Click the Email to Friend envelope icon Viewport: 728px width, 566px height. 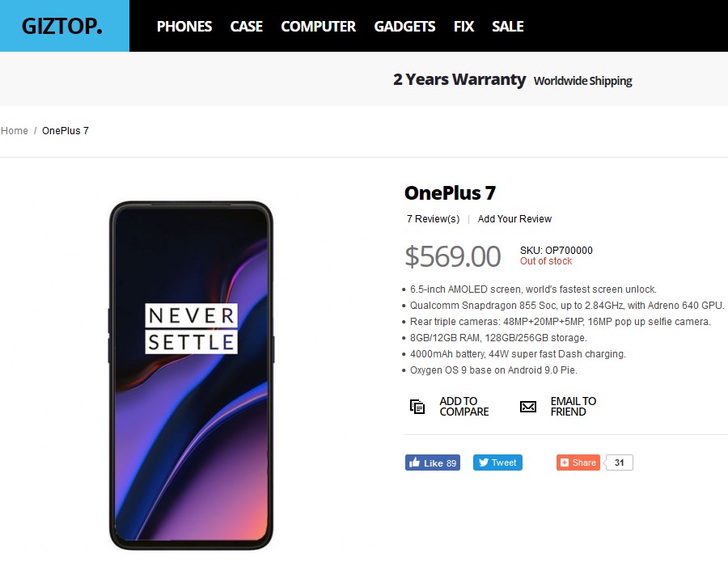(x=528, y=407)
